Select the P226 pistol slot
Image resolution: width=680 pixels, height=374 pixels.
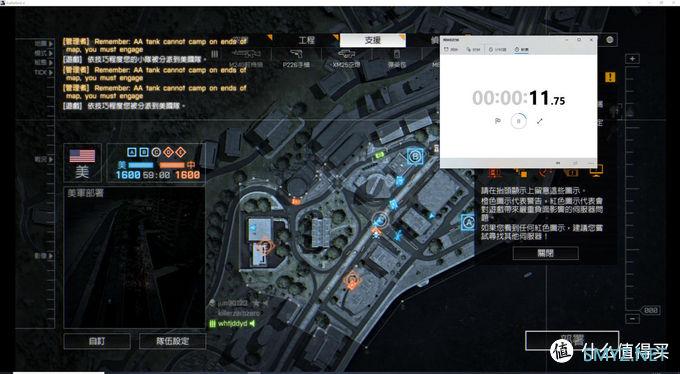click(296, 59)
